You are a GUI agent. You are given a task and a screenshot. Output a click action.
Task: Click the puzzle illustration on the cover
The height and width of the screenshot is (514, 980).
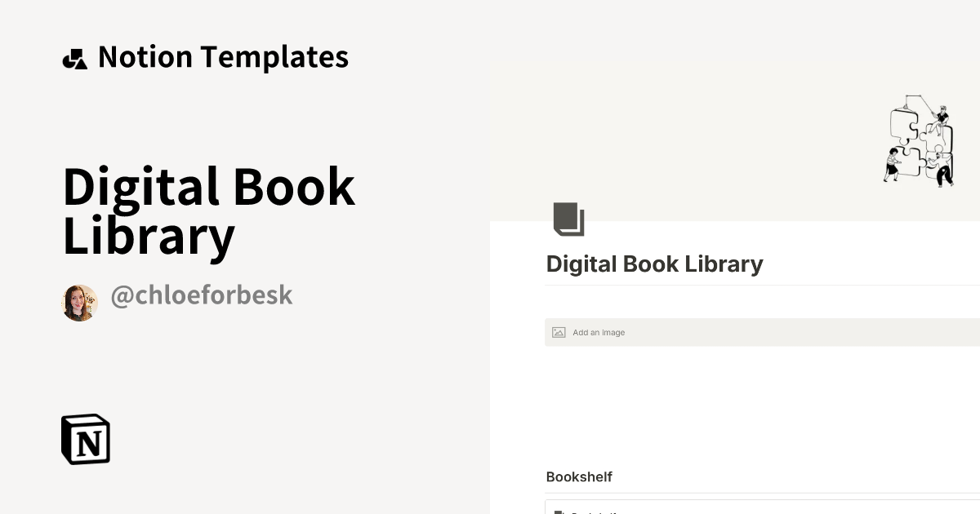919,140
